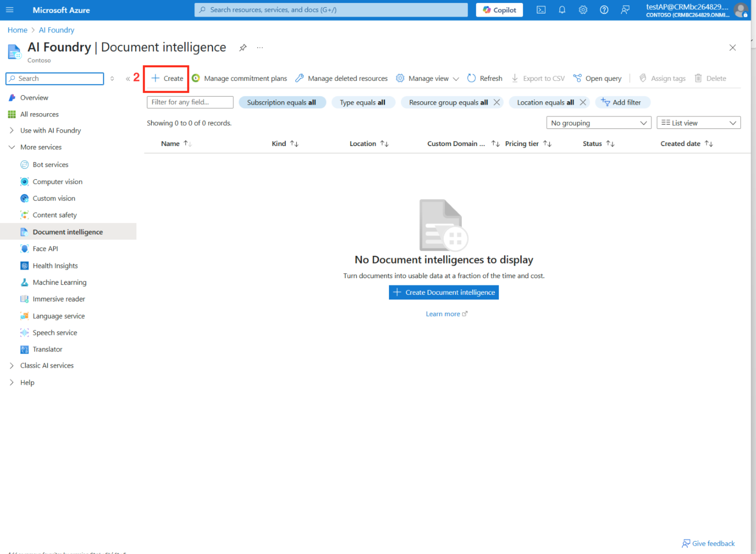Click the feedback icon in top bar
Viewport: 756px width, 554px height.
pyautogui.click(x=625, y=10)
